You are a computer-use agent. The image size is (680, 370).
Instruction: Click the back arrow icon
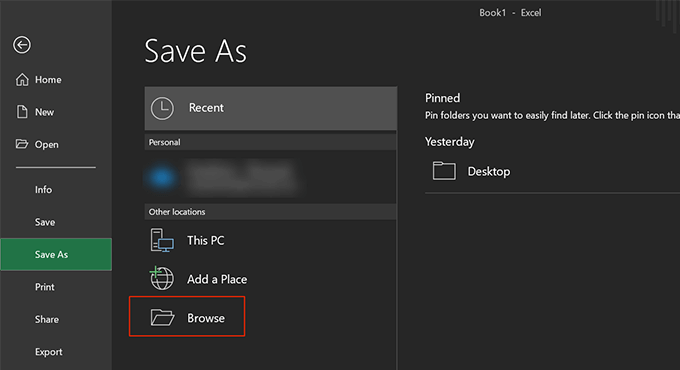click(22, 45)
